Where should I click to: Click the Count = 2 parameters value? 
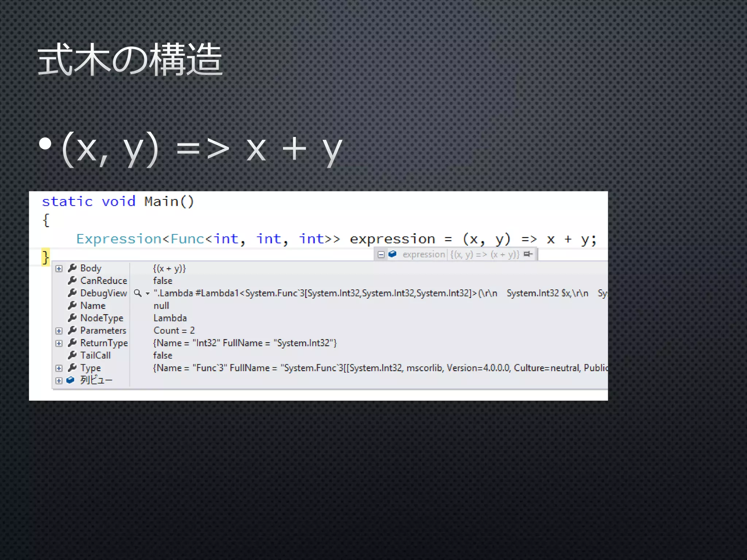[174, 330]
